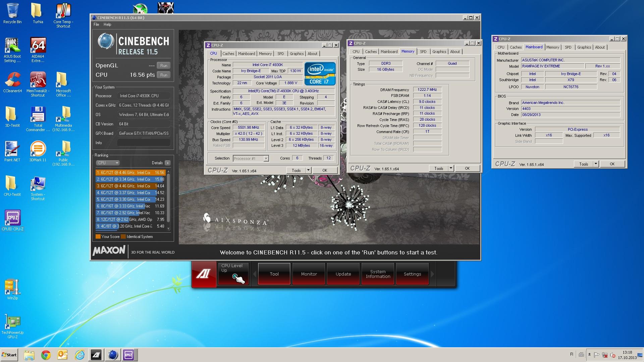Open Graphics tab in first CPU-Z window

click(x=297, y=54)
